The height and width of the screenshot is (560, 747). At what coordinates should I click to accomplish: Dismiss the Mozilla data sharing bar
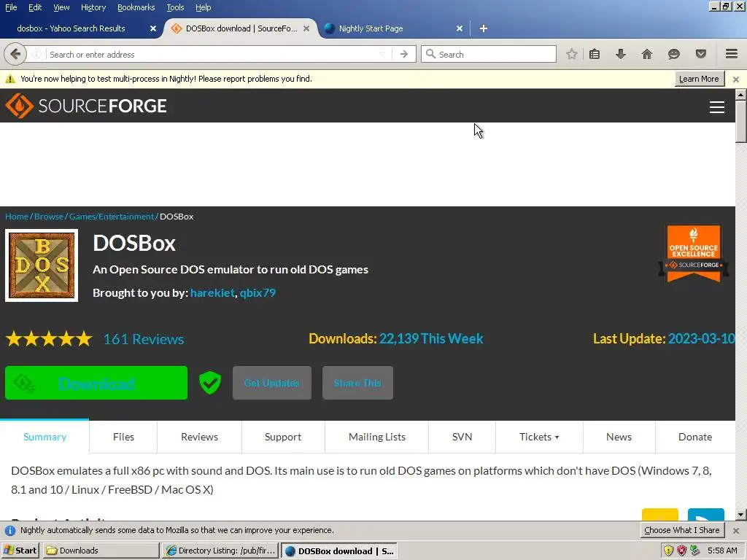pyautogui.click(x=735, y=531)
